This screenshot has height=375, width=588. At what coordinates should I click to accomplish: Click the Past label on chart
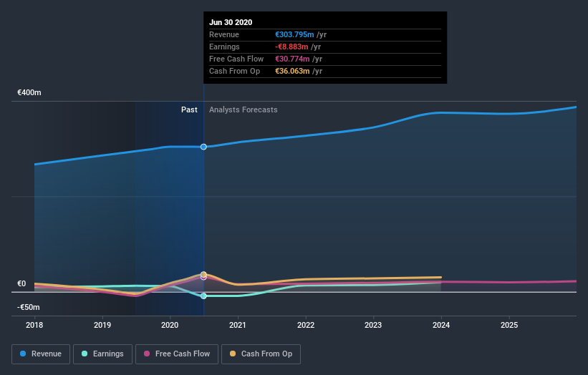(x=189, y=109)
